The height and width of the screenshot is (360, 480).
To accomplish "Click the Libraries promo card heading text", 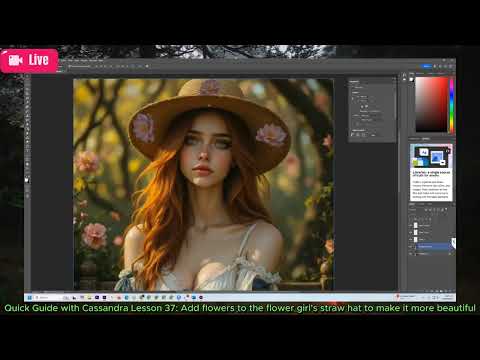I will point(431,173).
